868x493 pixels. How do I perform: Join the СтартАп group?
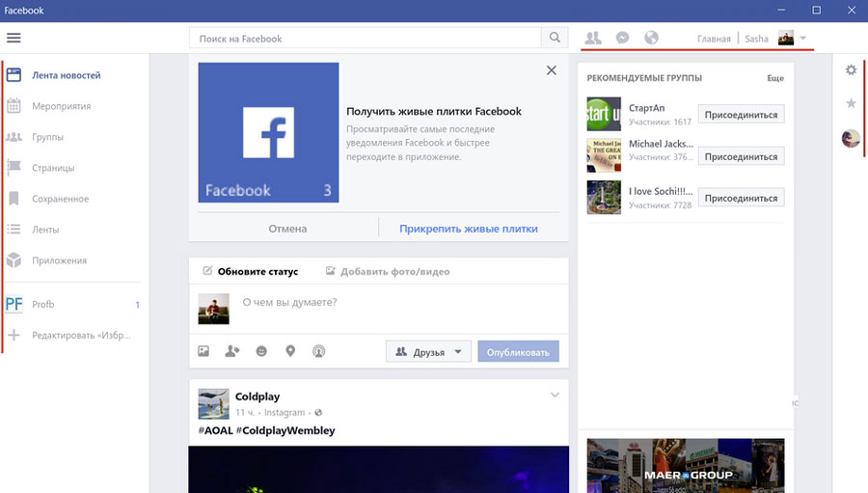coord(741,115)
